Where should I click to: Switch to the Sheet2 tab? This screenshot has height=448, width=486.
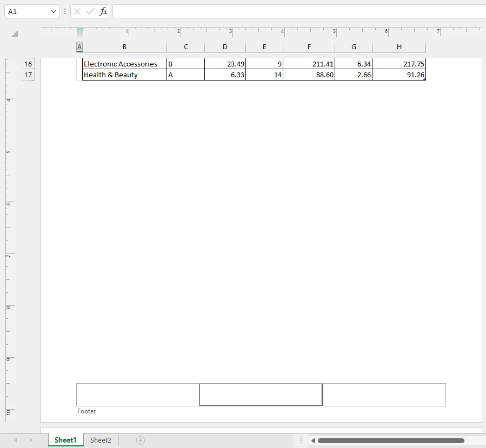(x=100, y=440)
